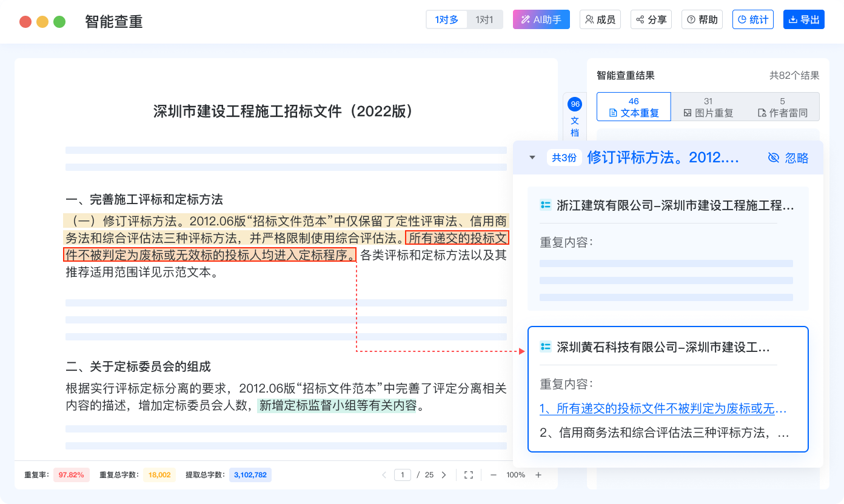
Task: Click the download icon on 导出
Action: click(x=793, y=20)
